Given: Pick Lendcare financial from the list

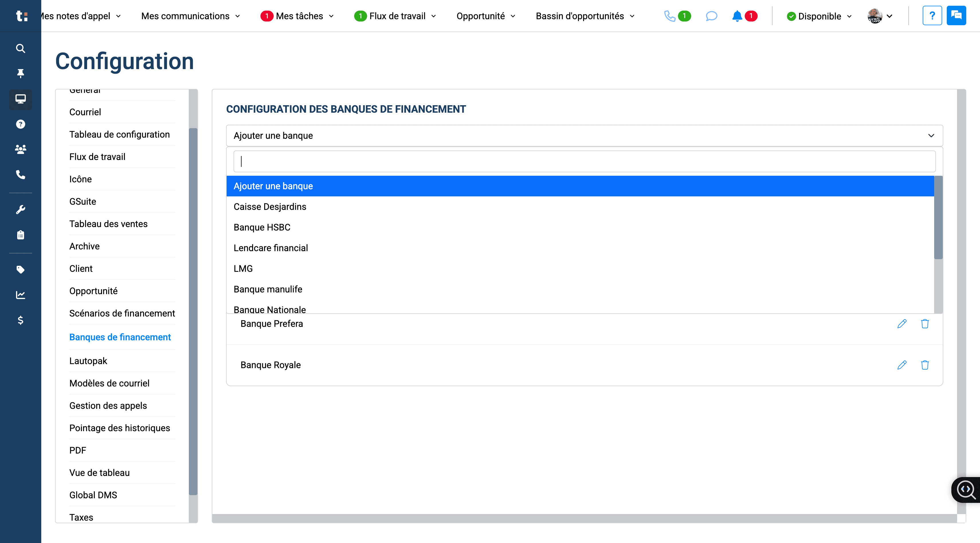Looking at the screenshot, I should pyautogui.click(x=580, y=248).
